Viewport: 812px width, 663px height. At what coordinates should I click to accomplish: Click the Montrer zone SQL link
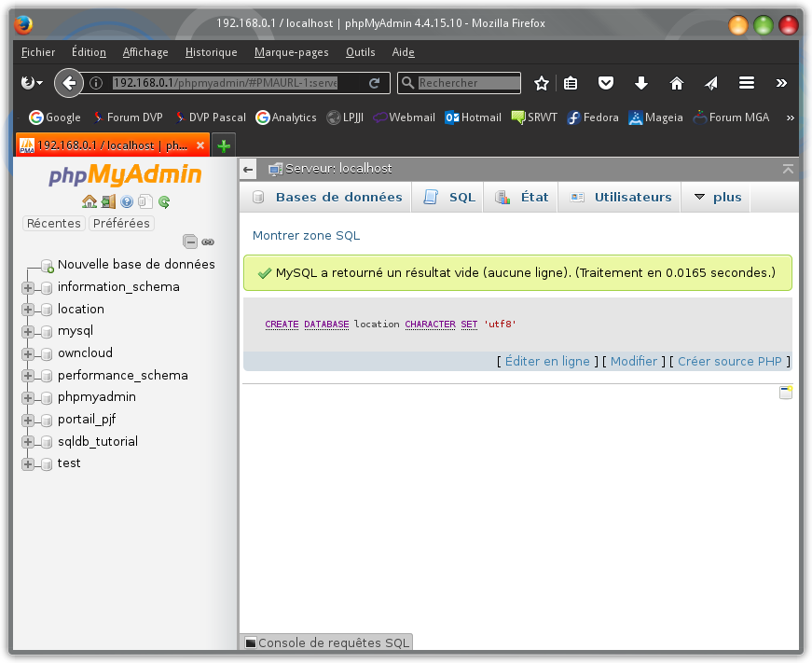pos(306,236)
